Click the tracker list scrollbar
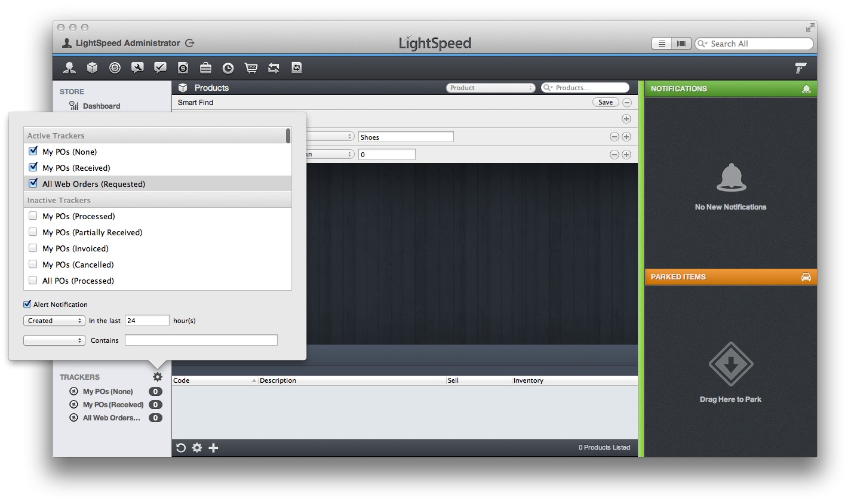 [x=288, y=136]
